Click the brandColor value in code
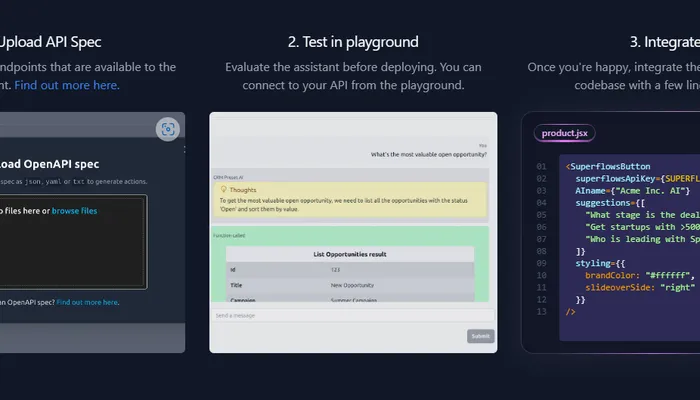Screen dimensions: 700x400 click(x=655, y=273)
